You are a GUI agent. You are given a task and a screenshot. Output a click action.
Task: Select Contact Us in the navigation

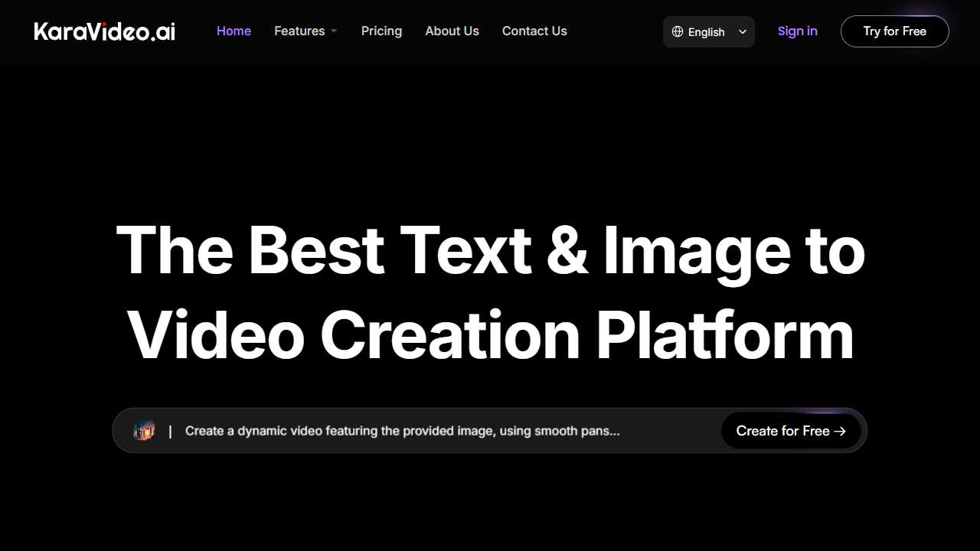pos(534,31)
